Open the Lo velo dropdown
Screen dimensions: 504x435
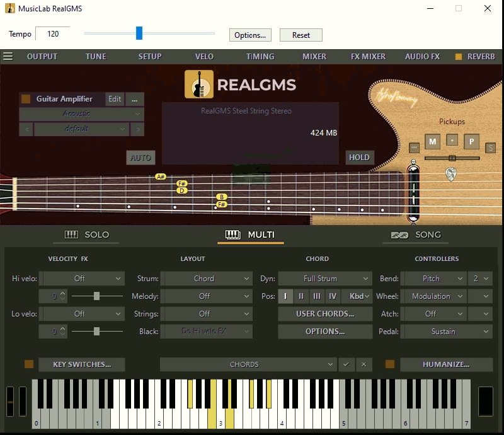(83, 314)
